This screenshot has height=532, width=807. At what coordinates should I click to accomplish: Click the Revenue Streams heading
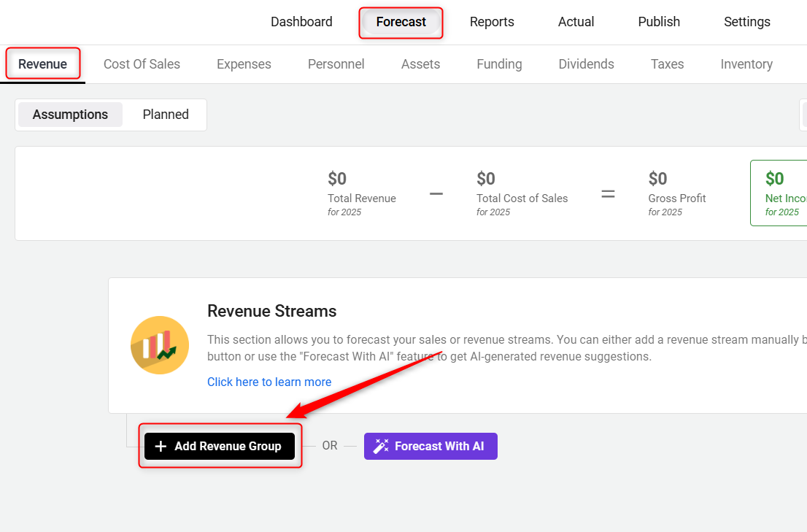tap(271, 311)
